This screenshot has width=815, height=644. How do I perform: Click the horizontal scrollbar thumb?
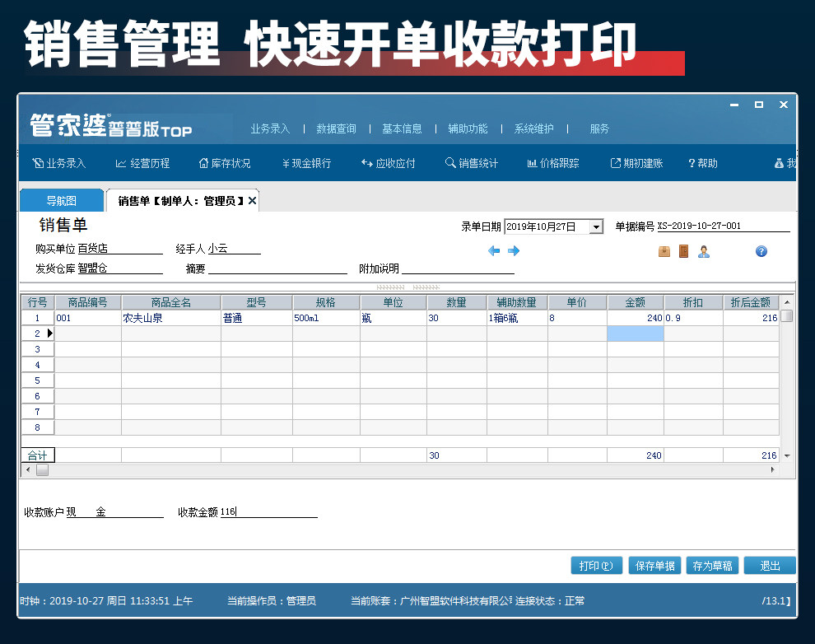click(x=42, y=470)
